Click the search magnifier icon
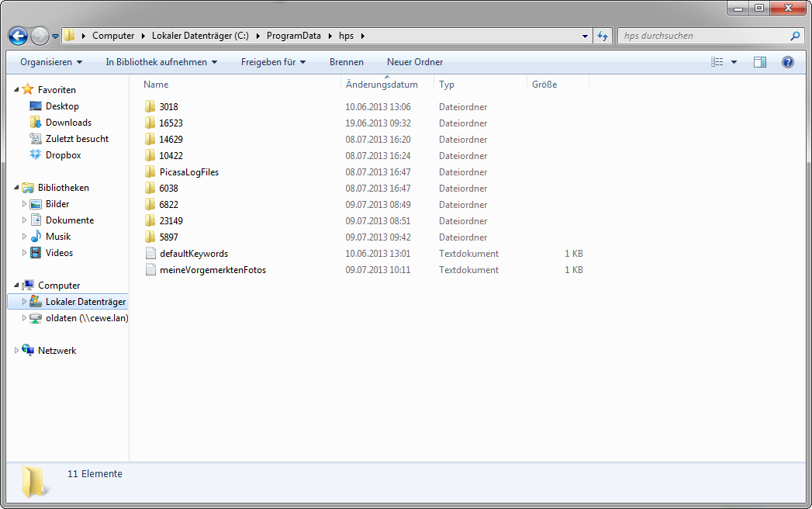Viewport: 812px width, 509px height. (795, 36)
